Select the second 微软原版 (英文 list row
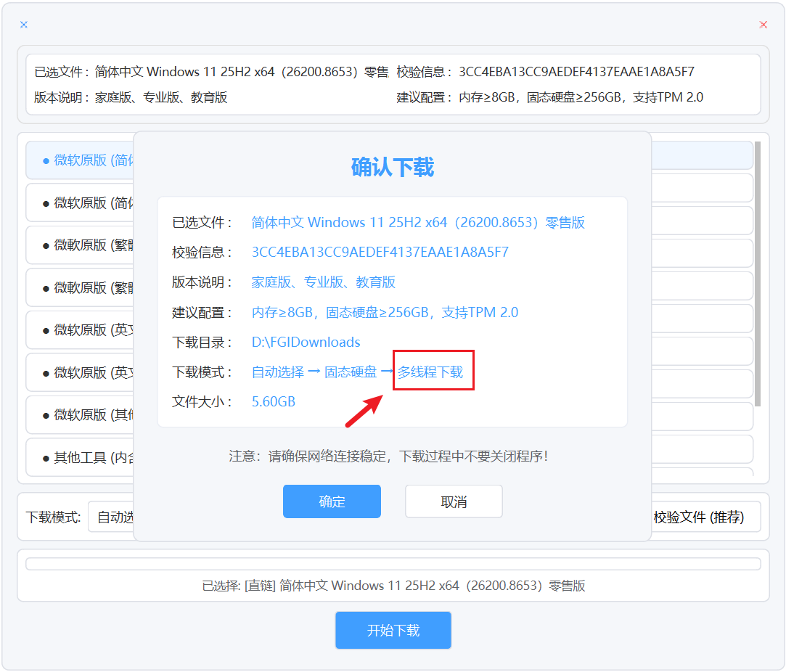Image resolution: width=786 pixels, height=672 pixels. click(81, 372)
